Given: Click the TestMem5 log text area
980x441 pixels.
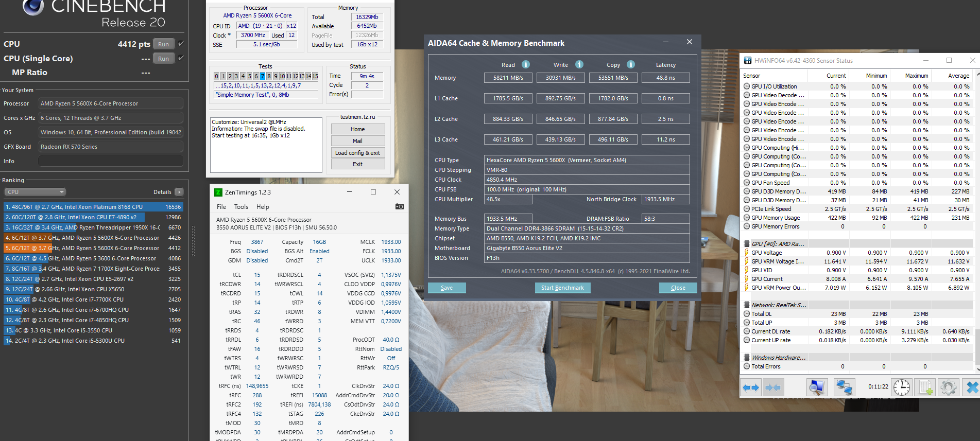Looking at the screenshot, I should [266, 145].
